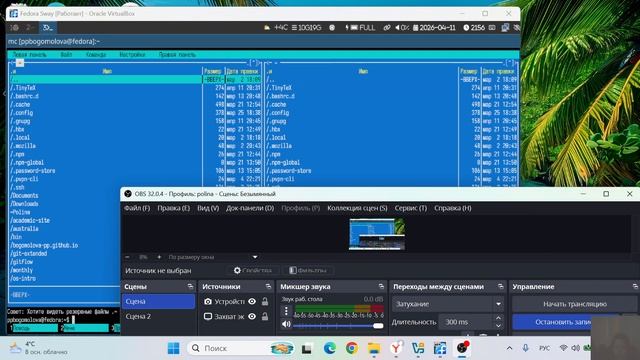Click the volume 0% indicator in Sway bar
This screenshot has height=360, width=640.
[x=402, y=28]
